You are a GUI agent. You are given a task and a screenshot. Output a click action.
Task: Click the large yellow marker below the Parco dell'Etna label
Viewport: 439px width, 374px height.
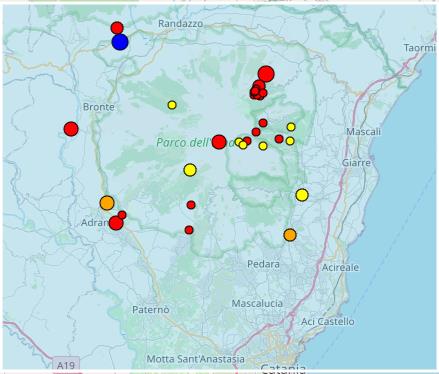click(x=190, y=170)
